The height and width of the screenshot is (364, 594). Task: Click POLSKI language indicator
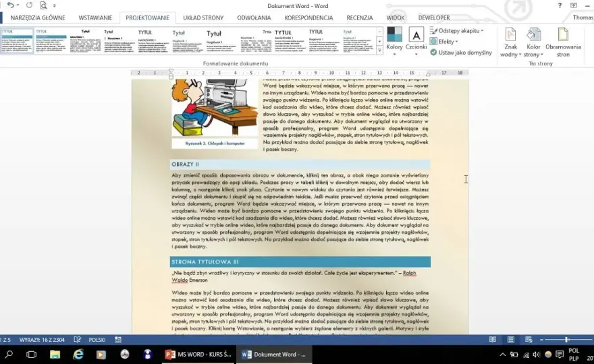point(97,340)
